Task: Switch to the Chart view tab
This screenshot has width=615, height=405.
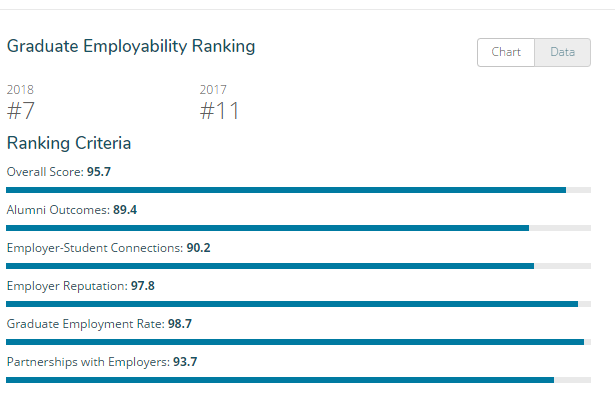Action: click(506, 52)
